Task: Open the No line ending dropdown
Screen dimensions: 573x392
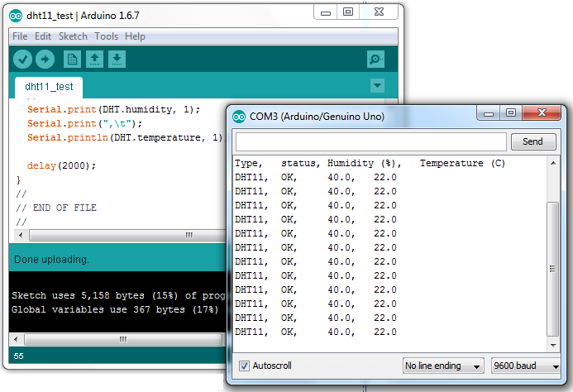Action: pyautogui.click(x=444, y=366)
